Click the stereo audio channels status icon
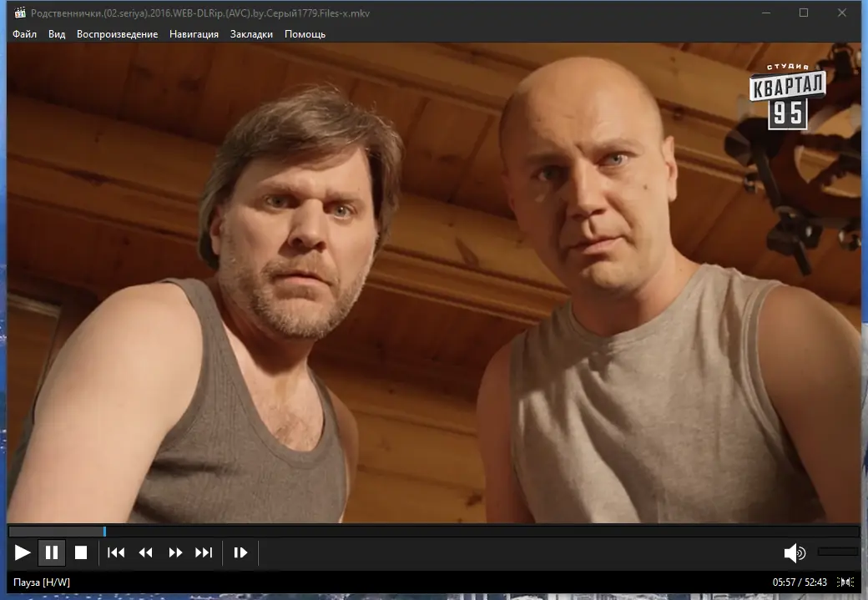This screenshot has height=600, width=868. (845, 582)
